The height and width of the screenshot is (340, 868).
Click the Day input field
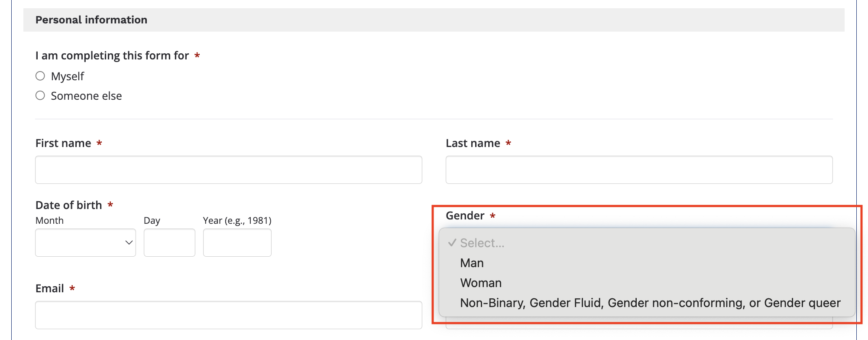tap(169, 242)
